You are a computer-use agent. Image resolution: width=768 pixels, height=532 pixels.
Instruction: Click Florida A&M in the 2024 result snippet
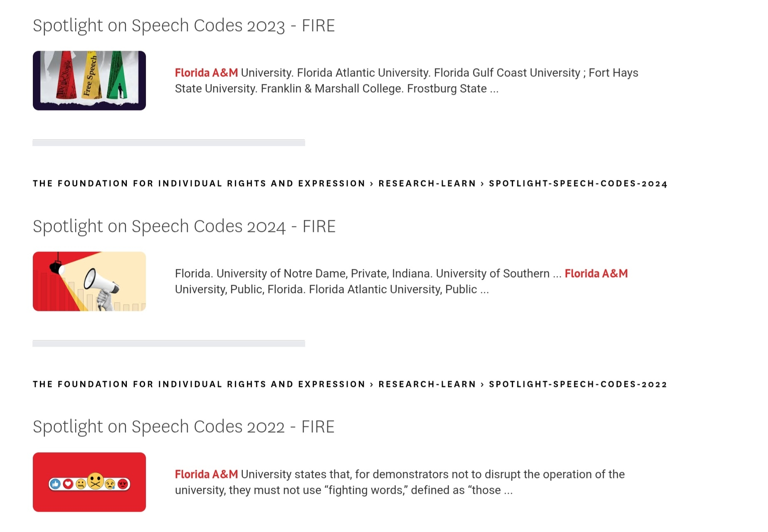[x=596, y=273]
